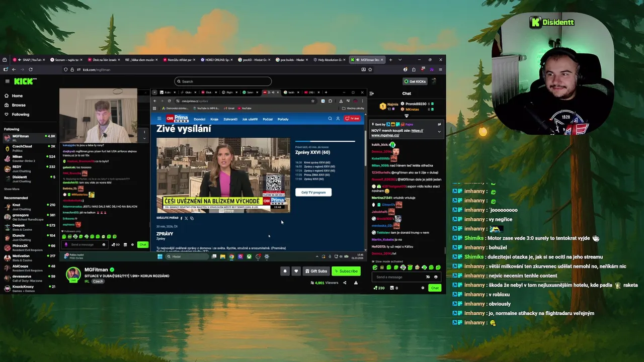
Task: Click the shield tracking protection icon
Action: pyautogui.click(x=65, y=69)
